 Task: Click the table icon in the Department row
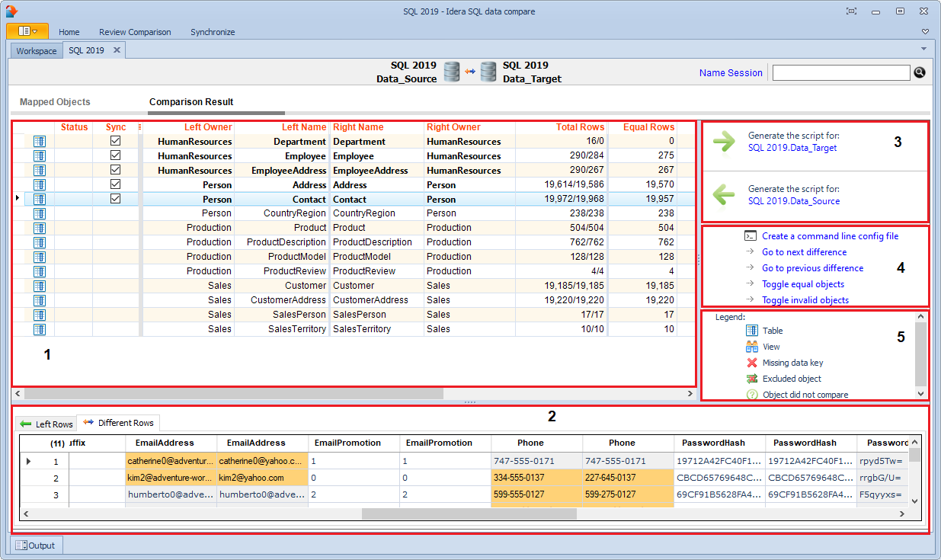(40, 142)
